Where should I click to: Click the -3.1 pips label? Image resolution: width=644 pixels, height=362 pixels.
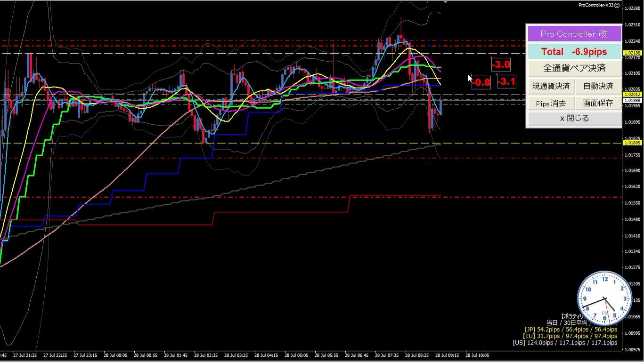(x=506, y=81)
